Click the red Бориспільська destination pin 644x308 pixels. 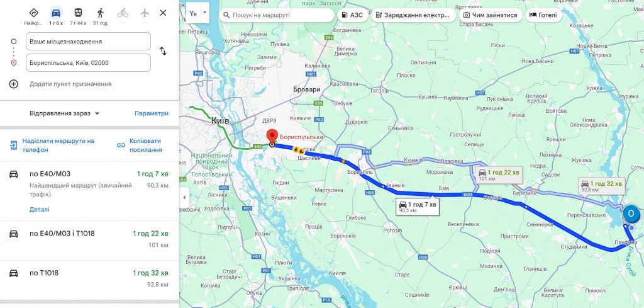pyautogui.click(x=272, y=137)
